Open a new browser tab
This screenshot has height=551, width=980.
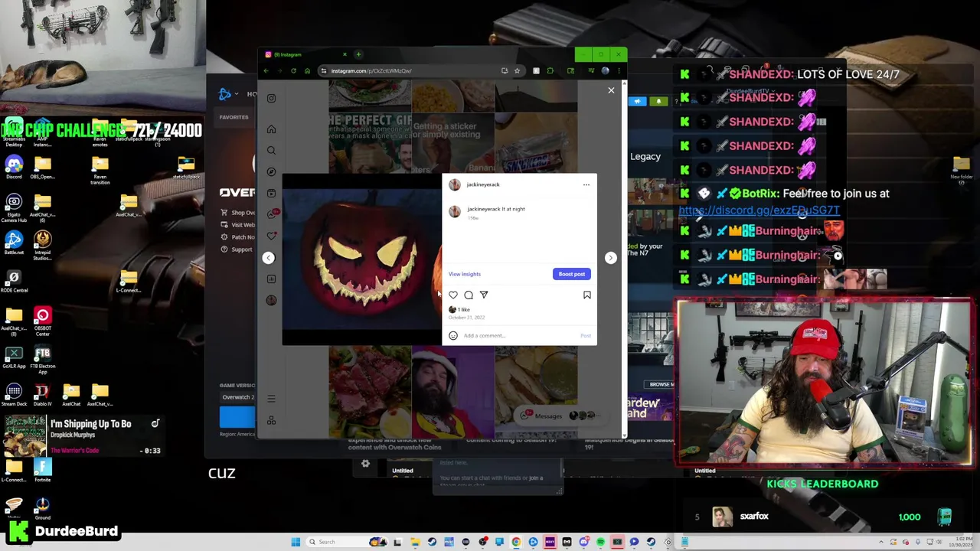pyautogui.click(x=358, y=54)
